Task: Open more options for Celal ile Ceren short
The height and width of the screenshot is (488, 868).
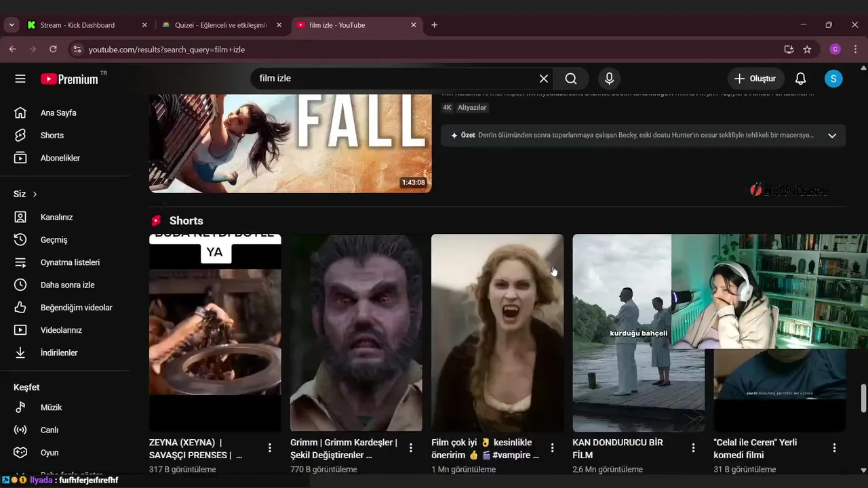Action: coord(834,447)
